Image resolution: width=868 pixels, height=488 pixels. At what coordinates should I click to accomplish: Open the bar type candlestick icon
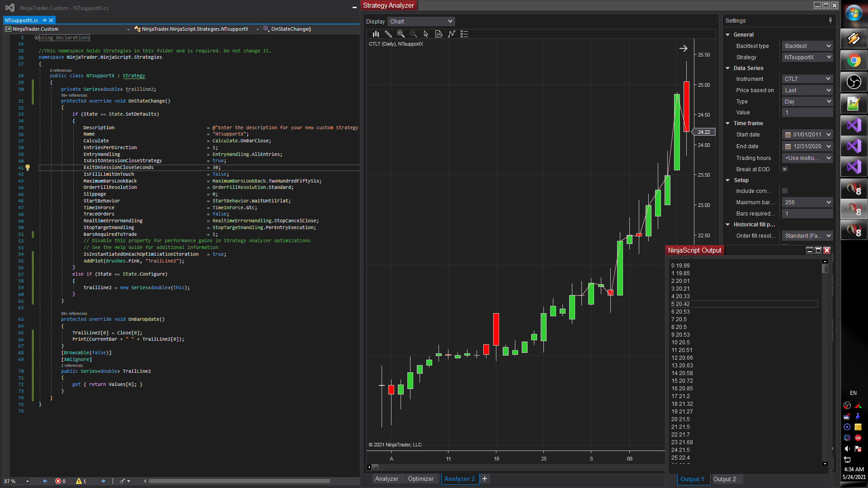tap(376, 34)
